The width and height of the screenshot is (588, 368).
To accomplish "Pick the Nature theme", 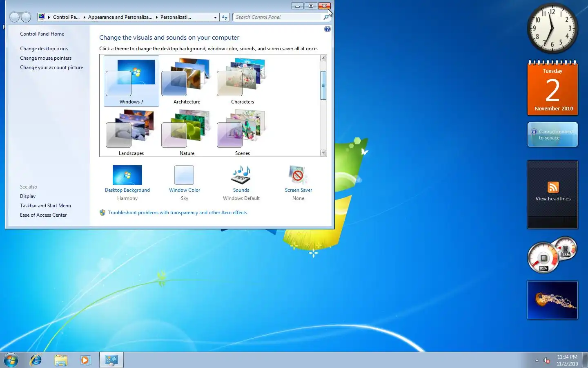I will (187, 132).
